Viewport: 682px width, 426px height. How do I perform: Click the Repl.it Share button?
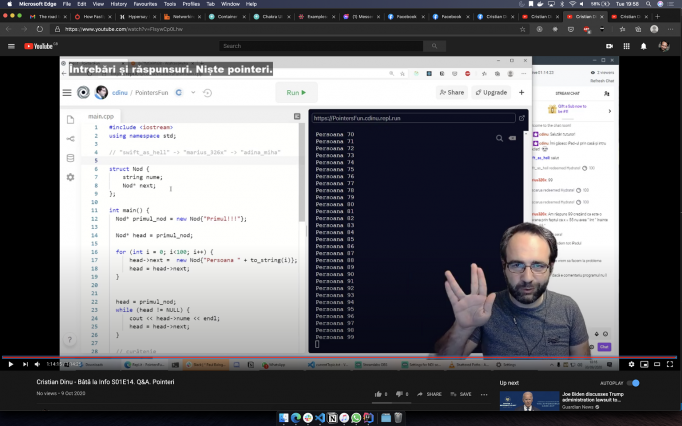coord(451,92)
